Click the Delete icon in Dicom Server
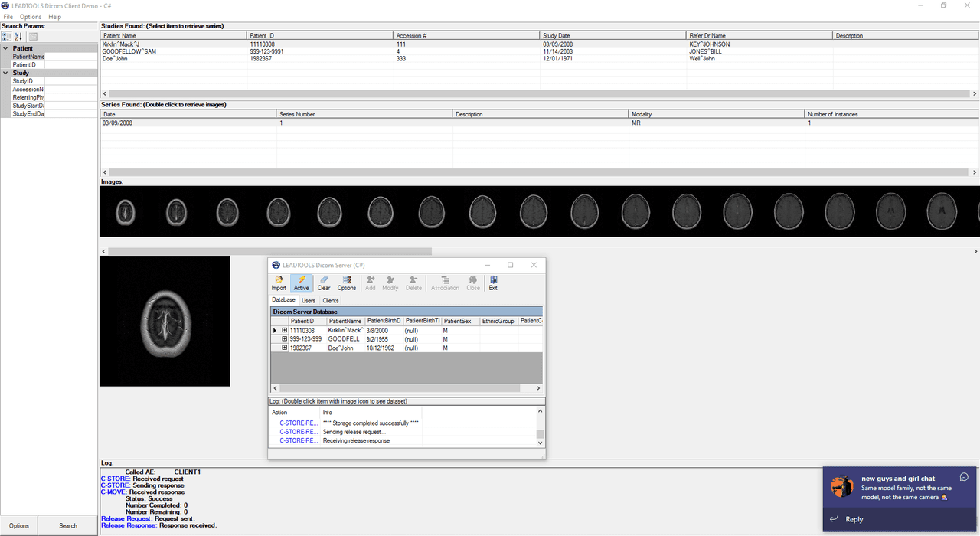This screenshot has width=980, height=536. tap(413, 283)
